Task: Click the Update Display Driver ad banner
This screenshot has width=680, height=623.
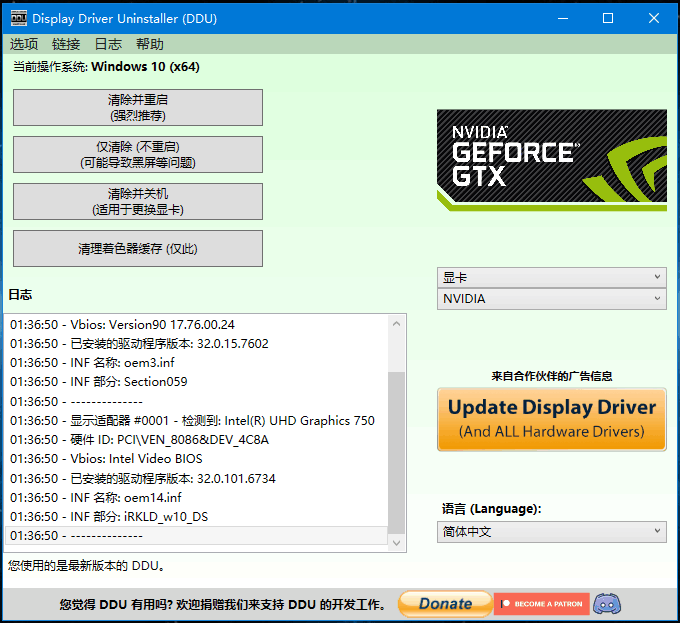Action: coord(551,419)
